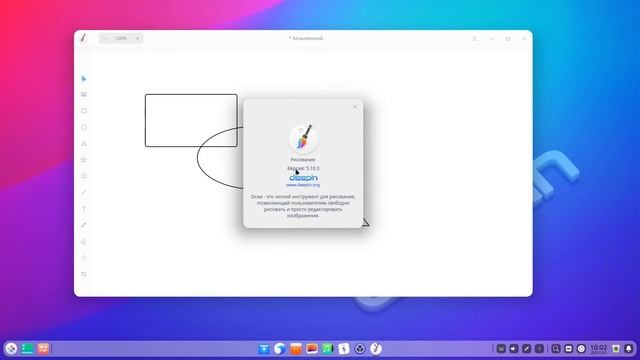Image resolution: width=640 pixels, height=360 pixels.
Task: Open the www.deepin.org link
Action: 303,185
